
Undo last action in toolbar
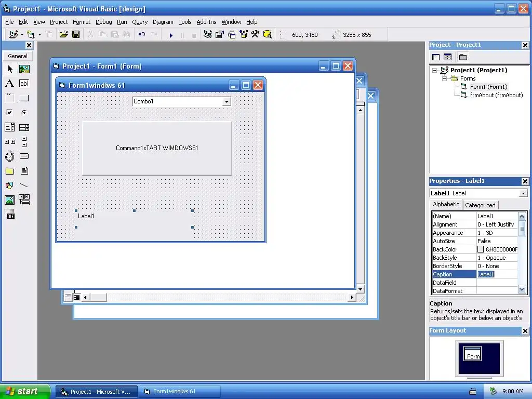[x=142, y=35]
